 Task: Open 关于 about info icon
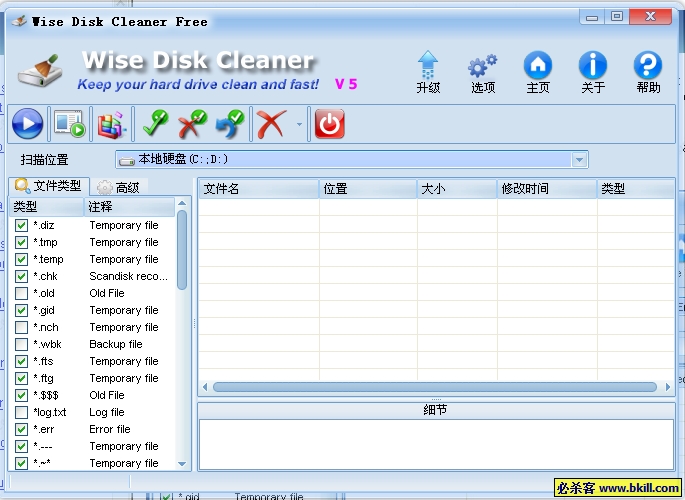593,72
